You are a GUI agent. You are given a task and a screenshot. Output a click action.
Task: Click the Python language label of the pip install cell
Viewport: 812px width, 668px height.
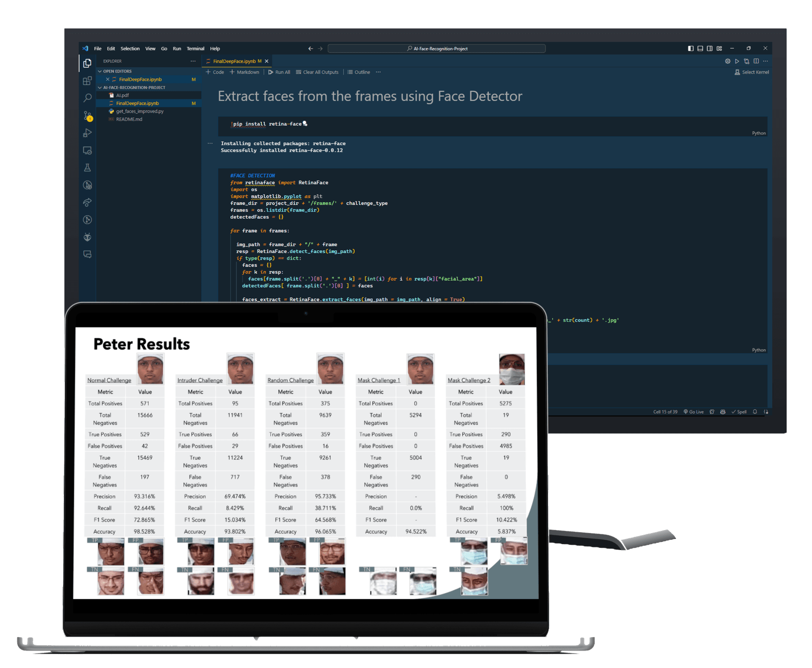[x=759, y=133]
